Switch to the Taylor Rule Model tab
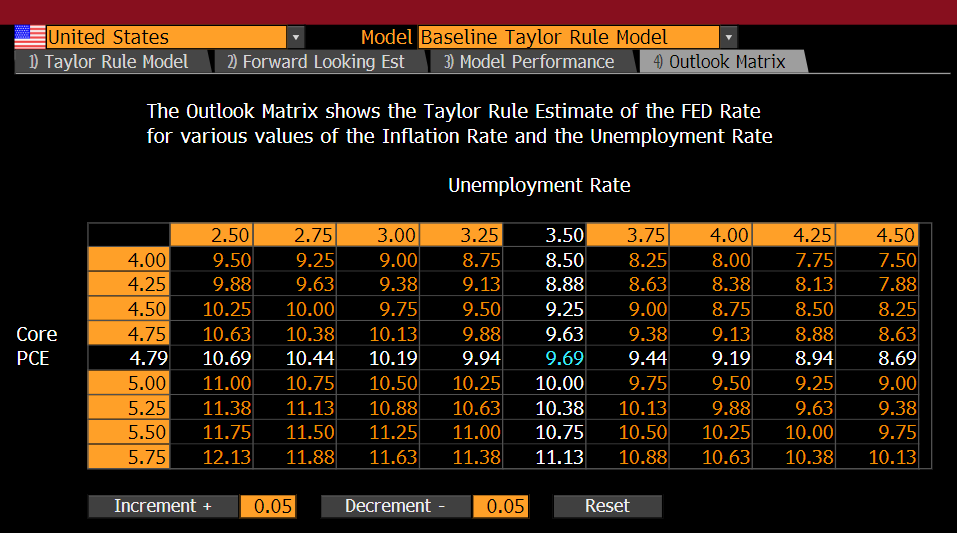The height and width of the screenshot is (533, 957). click(x=112, y=62)
